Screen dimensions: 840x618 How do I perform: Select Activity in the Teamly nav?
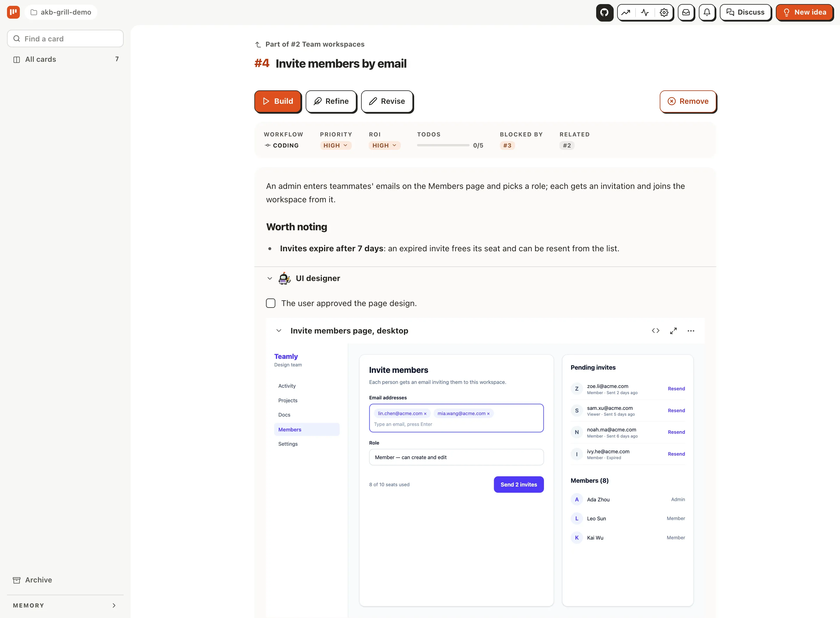click(x=307, y=386)
